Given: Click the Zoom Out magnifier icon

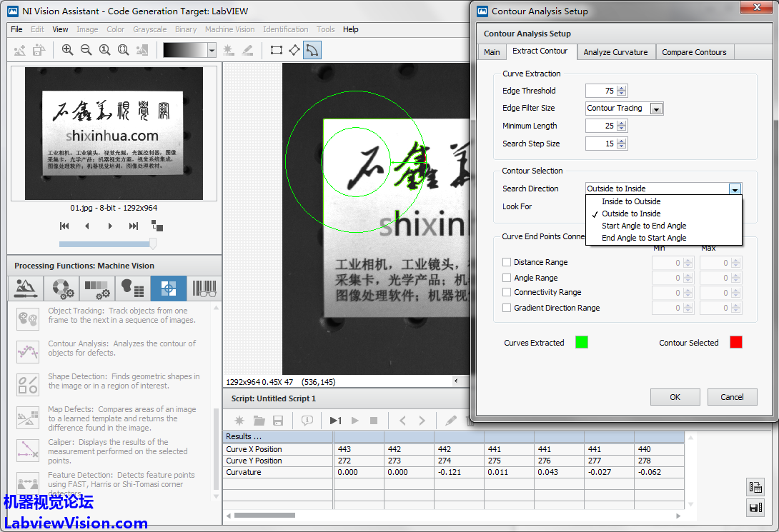Looking at the screenshot, I should click(86, 49).
